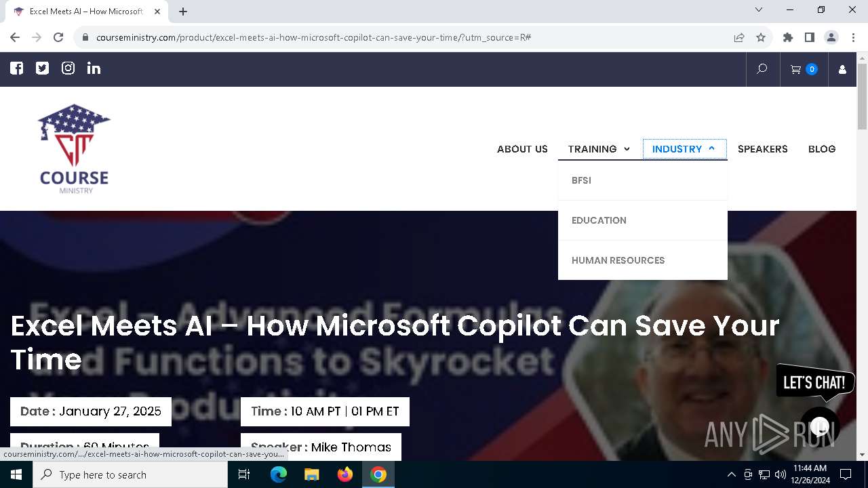868x488 pixels.
Task: Click the Course Ministry logo
Action: [74, 148]
